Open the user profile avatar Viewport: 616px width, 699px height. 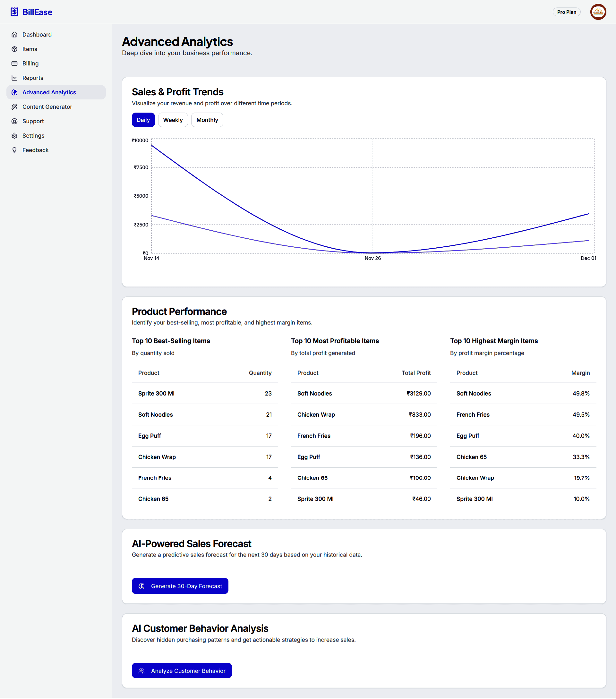coord(598,12)
